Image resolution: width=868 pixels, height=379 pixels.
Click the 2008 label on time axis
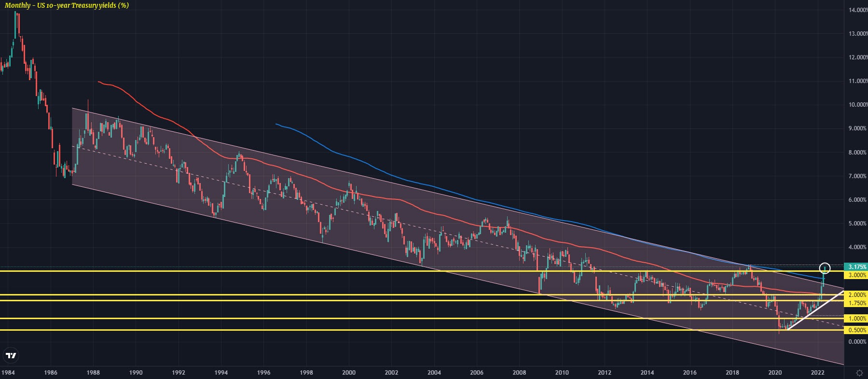coord(519,373)
